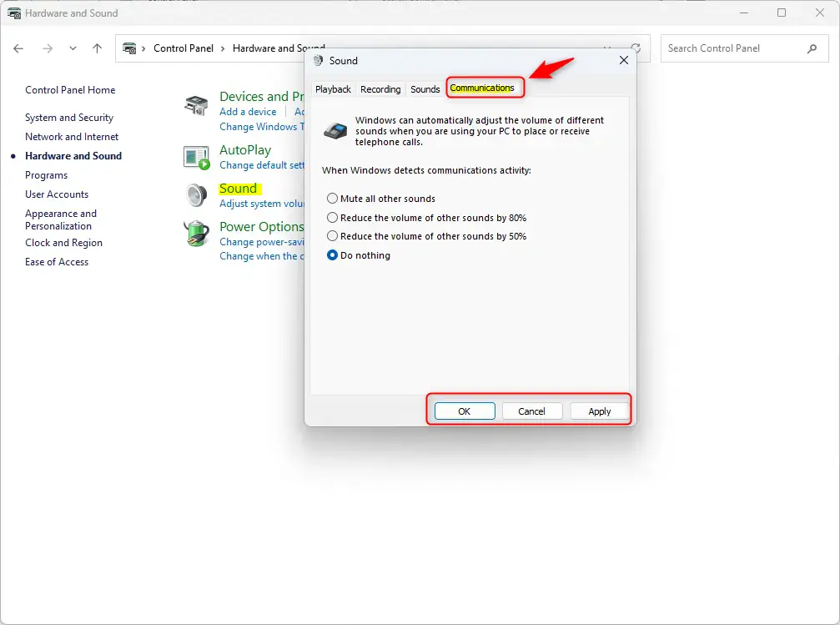Select Mute all other sounds option
Screen dimensions: 840x625
click(x=381, y=199)
